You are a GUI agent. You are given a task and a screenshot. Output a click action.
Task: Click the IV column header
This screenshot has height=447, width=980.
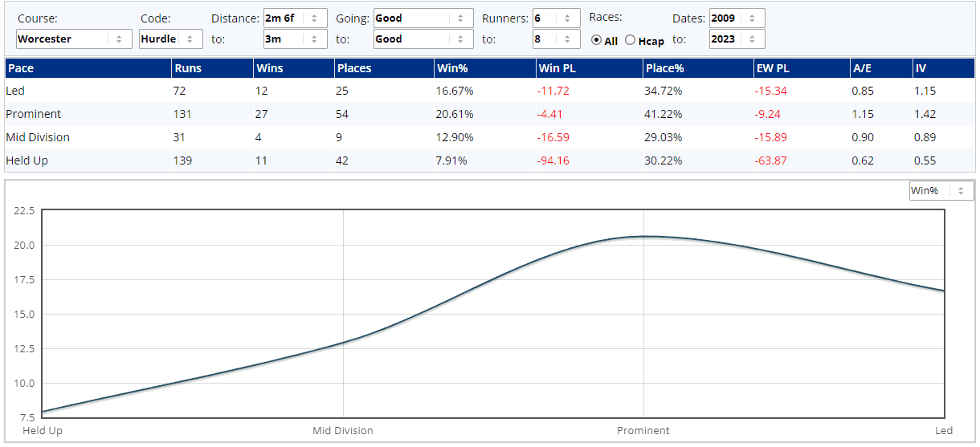[921, 68]
